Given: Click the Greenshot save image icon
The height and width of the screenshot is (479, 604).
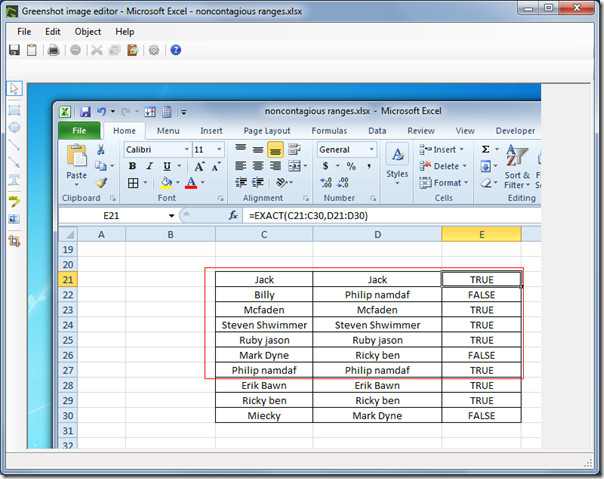Looking at the screenshot, I should pyautogui.click(x=14, y=50).
